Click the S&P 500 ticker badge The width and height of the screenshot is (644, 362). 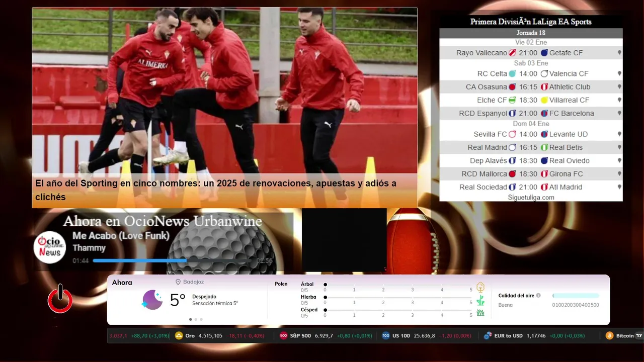pyautogui.click(x=283, y=336)
